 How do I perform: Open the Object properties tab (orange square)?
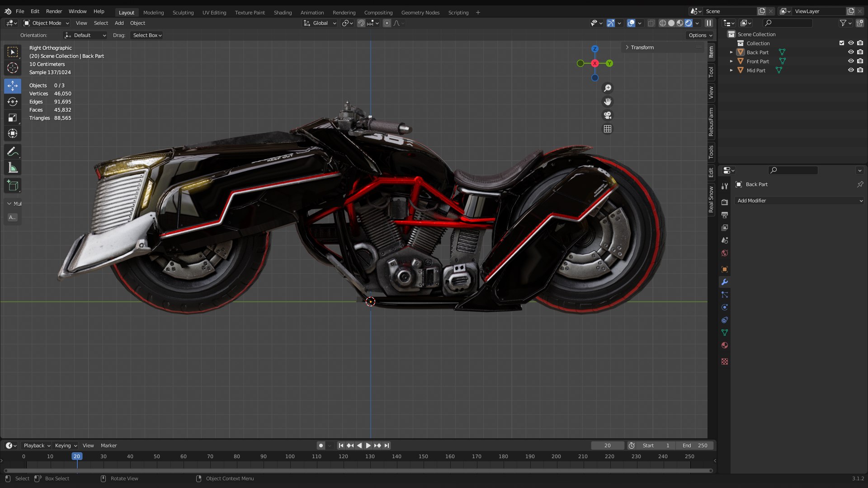(725, 269)
